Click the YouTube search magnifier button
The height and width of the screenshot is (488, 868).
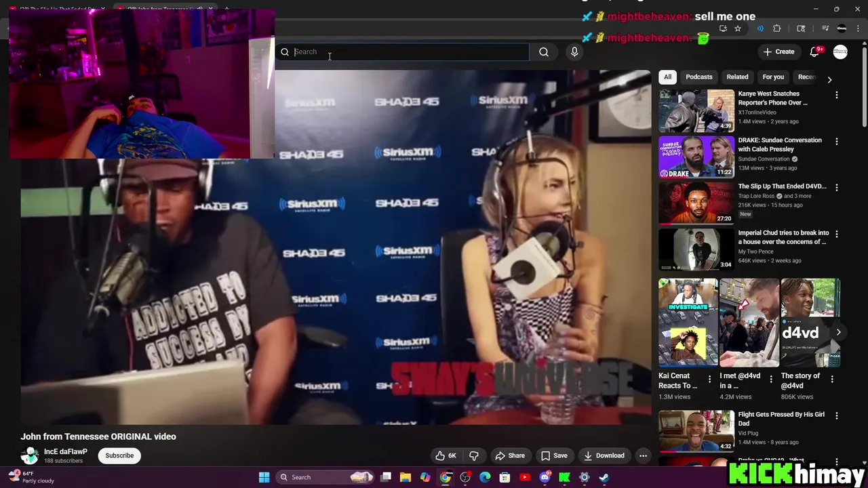coord(544,52)
